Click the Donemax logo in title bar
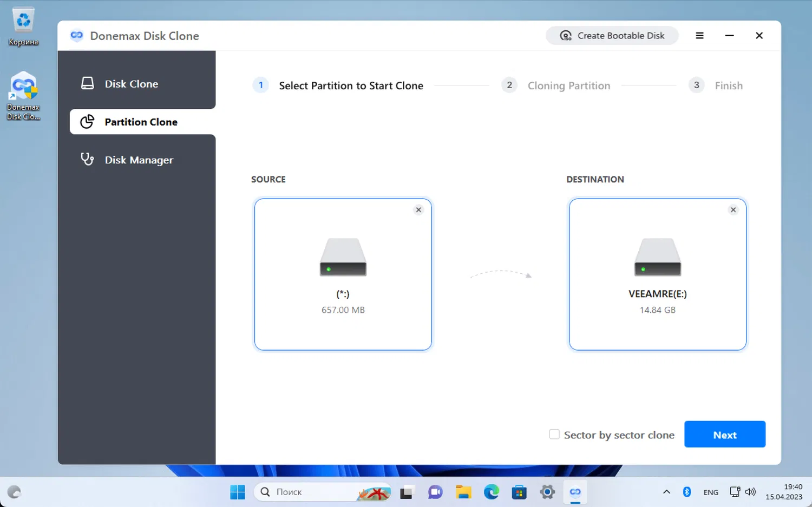The width and height of the screenshot is (812, 507). (76, 35)
